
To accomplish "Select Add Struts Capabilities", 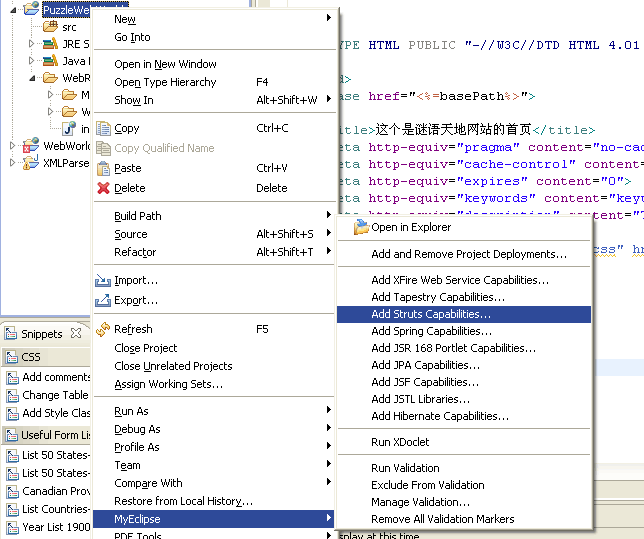I will click(464, 314).
